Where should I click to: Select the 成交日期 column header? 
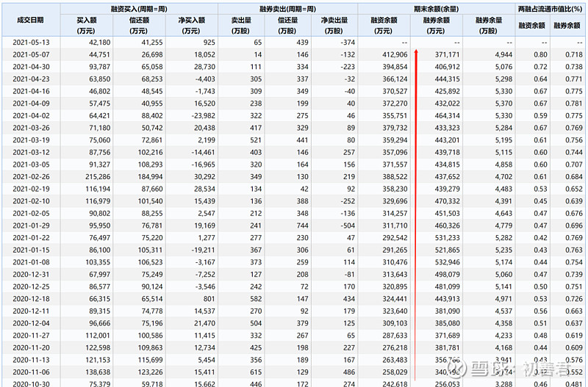click(31, 21)
